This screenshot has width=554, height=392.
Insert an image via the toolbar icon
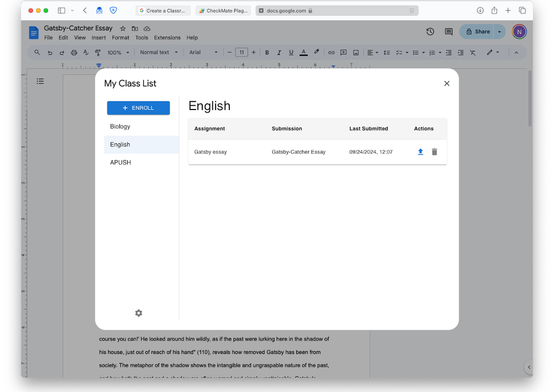[355, 52]
